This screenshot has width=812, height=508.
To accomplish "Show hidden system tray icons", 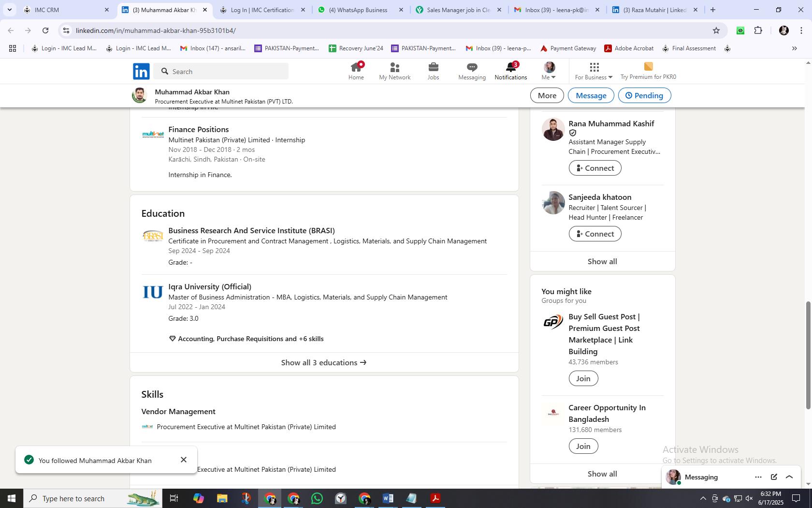I will coord(703,498).
